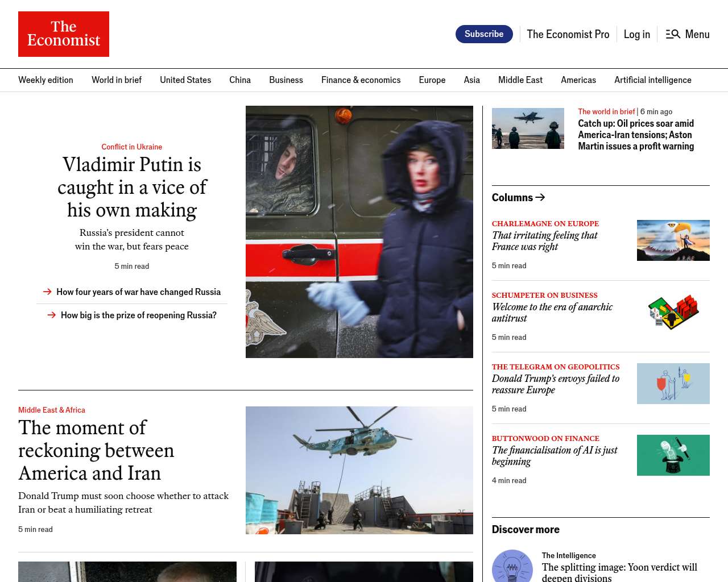Click '4 min read' under Buttonwood article
Image resolution: width=728 pixels, height=582 pixels.
click(509, 480)
